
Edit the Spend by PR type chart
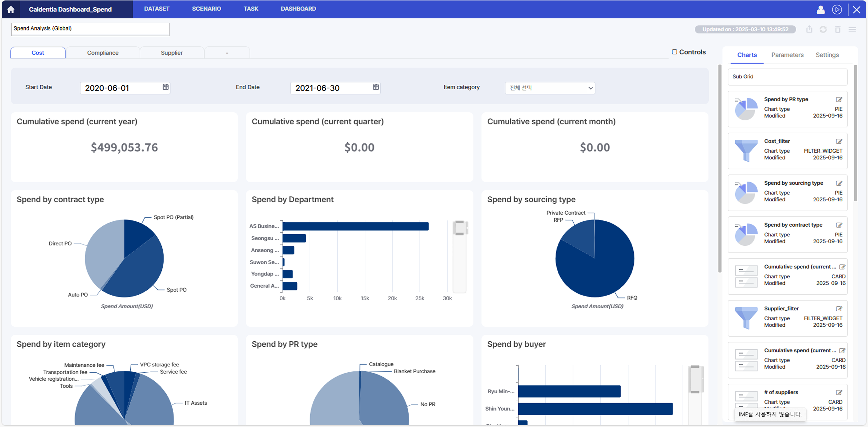click(839, 100)
